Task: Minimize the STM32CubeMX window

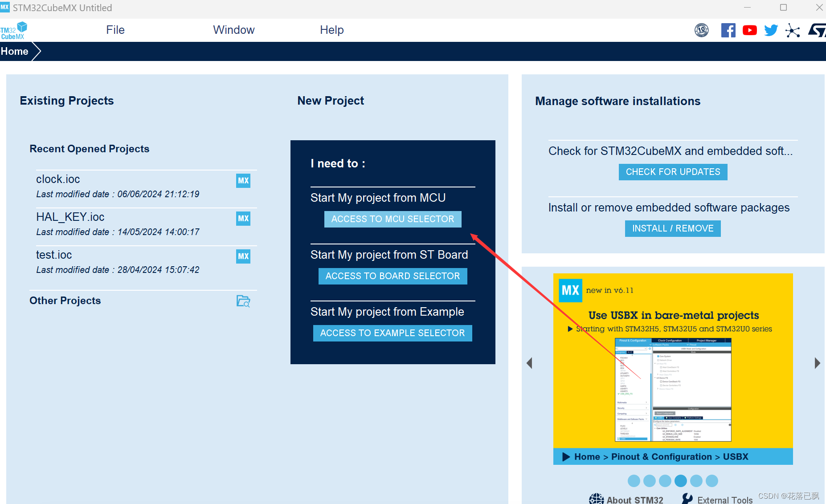Action: 748,8
